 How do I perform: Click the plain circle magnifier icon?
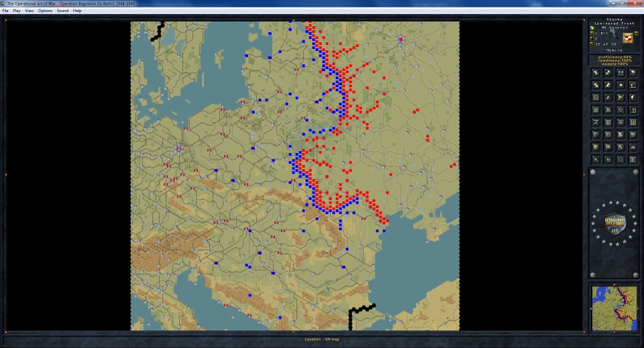coord(621,159)
